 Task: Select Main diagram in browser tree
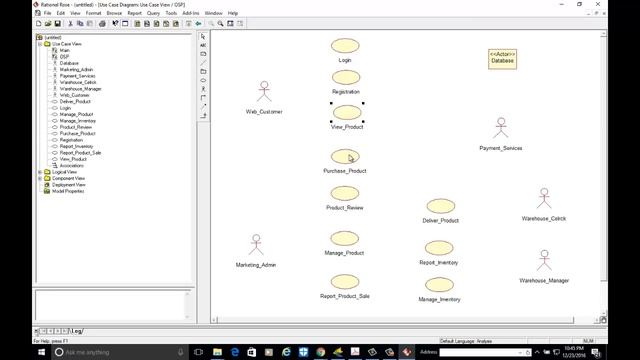coord(64,50)
